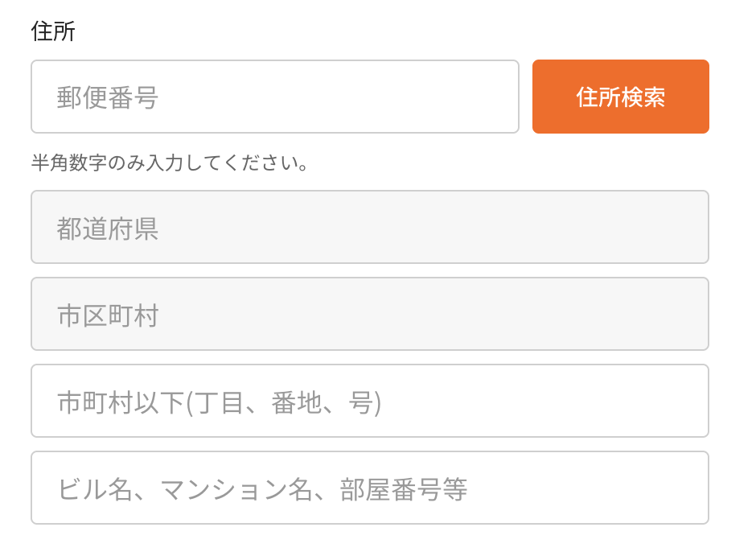Click the 市区町村 city field
This screenshot has width=756, height=552.
coord(369,314)
